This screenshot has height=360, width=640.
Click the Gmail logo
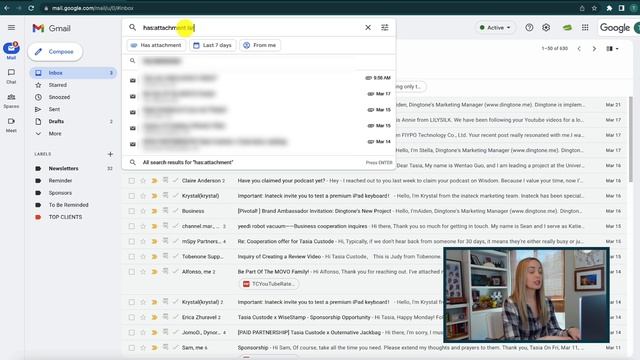point(52,28)
